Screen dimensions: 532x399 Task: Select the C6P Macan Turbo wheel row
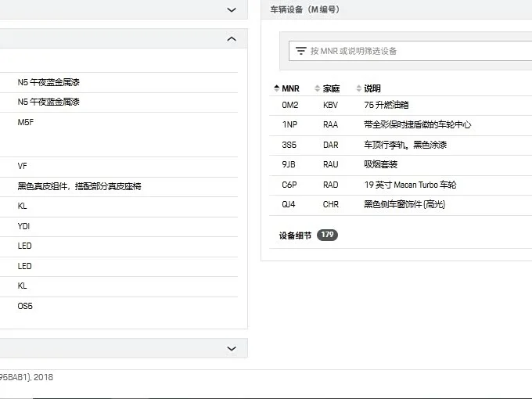coord(401,185)
